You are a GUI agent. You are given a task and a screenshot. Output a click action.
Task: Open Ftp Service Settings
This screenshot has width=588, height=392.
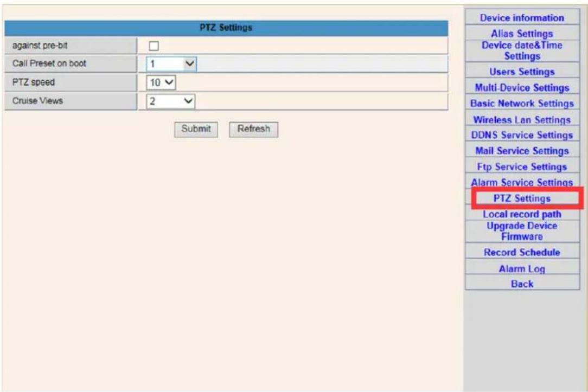522,167
